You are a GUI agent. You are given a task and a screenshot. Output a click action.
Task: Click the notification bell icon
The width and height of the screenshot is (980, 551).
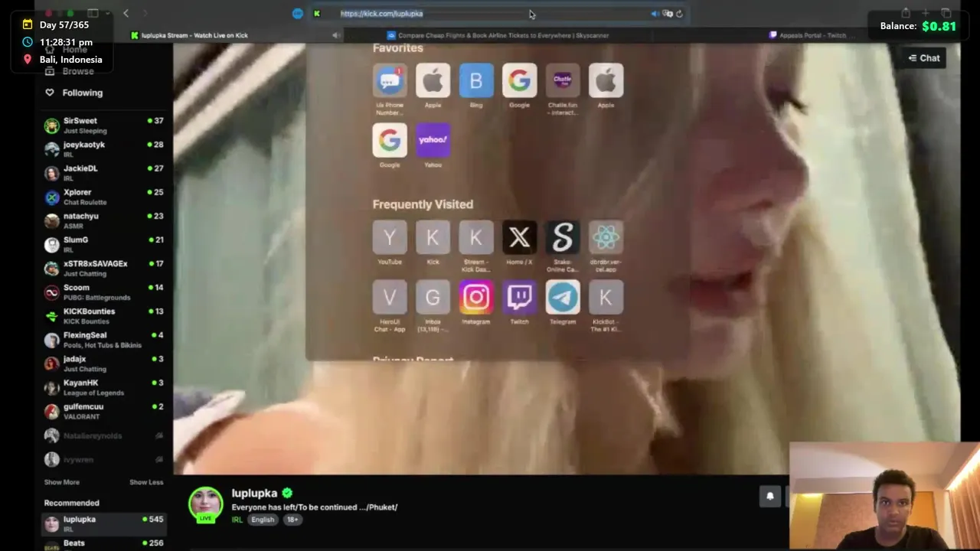(770, 497)
